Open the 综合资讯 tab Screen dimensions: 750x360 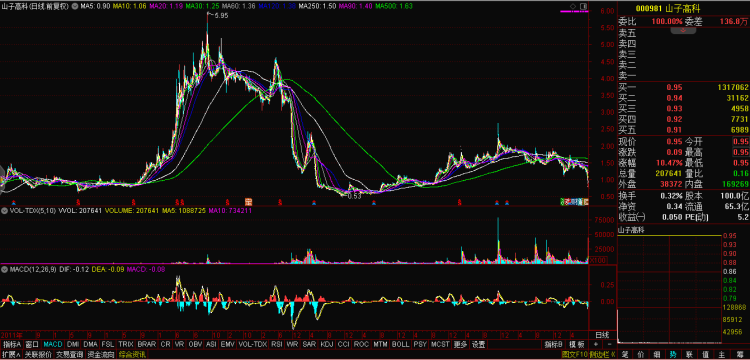click(132, 354)
